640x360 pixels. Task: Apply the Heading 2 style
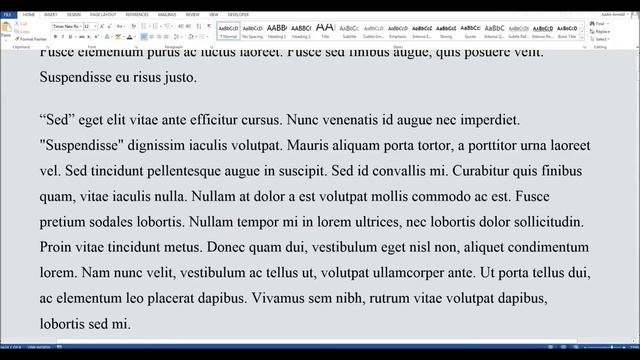[x=301, y=31]
